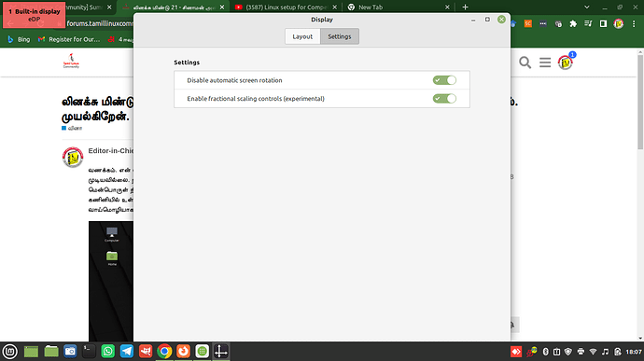Switch to the Layout tab
Screen dimensions: 644x361
[302, 36]
